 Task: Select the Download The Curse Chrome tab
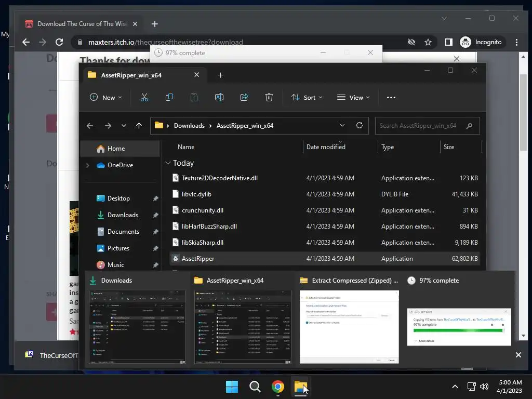[82, 24]
